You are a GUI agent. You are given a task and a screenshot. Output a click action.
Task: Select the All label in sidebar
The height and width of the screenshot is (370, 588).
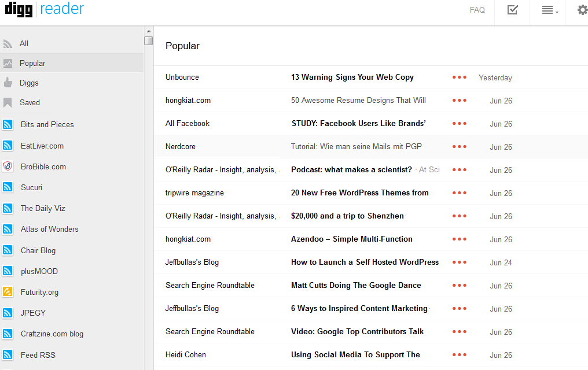(24, 44)
